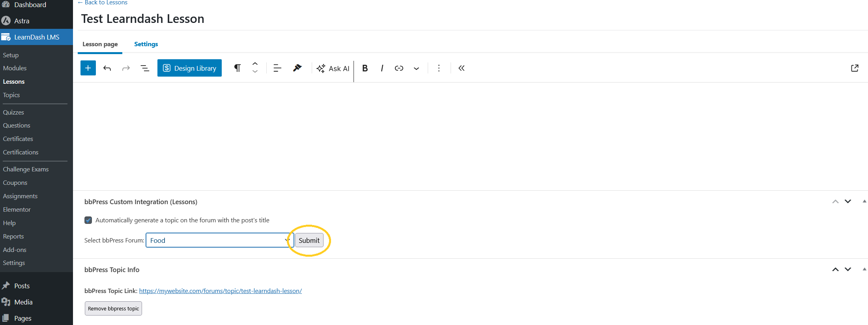Go to Topics in sidebar
The height and width of the screenshot is (325, 868).
[x=11, y=95]
